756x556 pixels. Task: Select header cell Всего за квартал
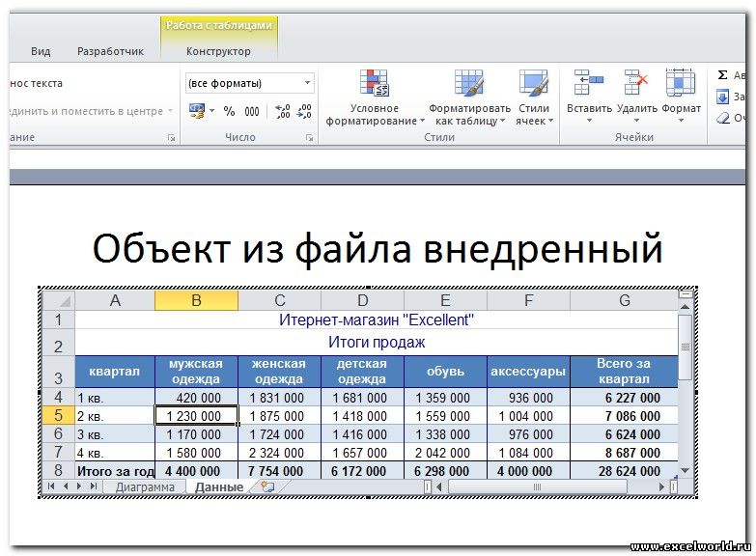click(624, 372)
